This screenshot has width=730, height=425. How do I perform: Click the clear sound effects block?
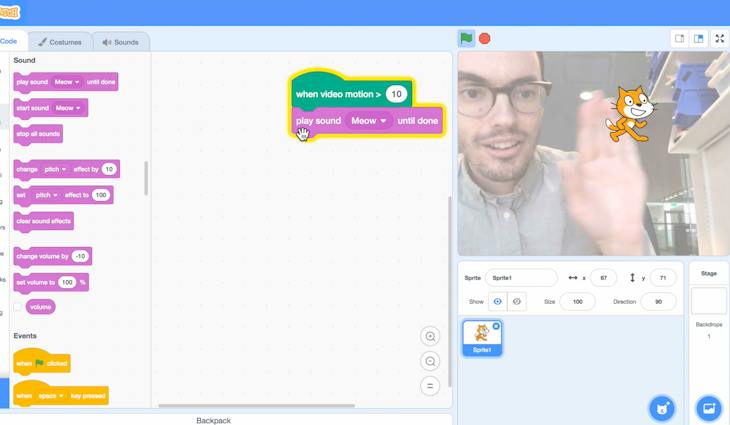tap(44, 221)
